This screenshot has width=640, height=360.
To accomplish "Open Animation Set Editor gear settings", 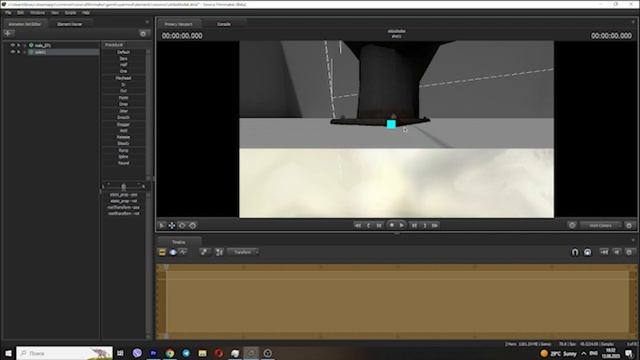I will [x=143, y=33].
